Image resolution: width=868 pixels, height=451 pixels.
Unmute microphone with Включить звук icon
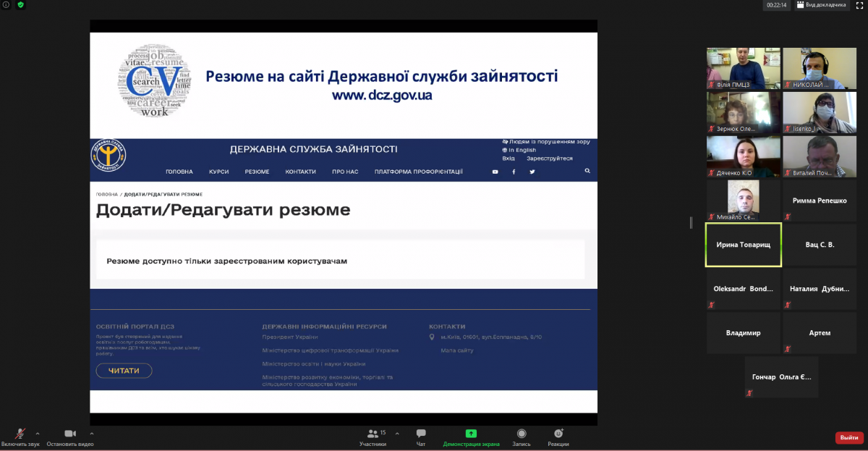pos(20,434)
